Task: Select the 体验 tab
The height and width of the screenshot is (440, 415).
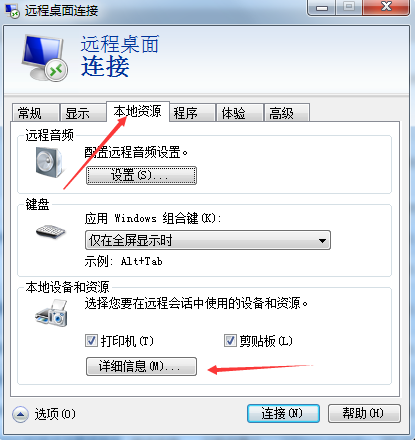Action: point(240,113)
